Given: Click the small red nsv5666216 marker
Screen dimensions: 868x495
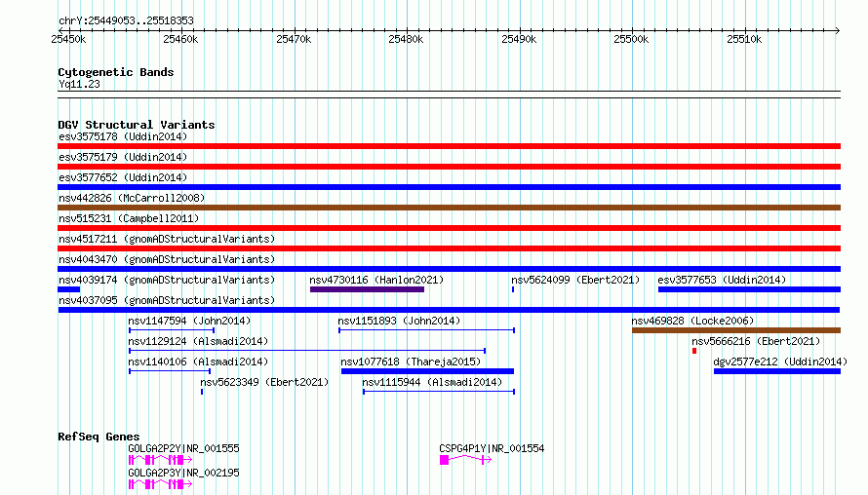Looking at the screenshot, I should [694, 351].
